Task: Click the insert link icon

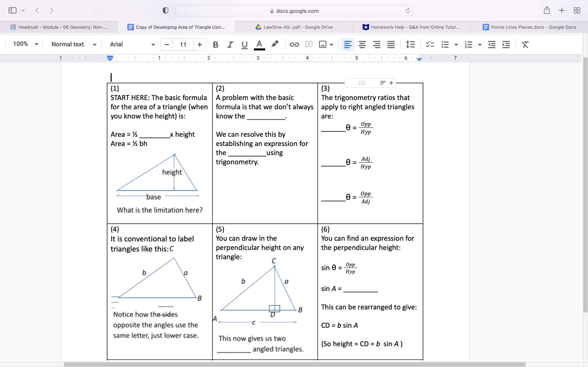Action: click(294, 44)
